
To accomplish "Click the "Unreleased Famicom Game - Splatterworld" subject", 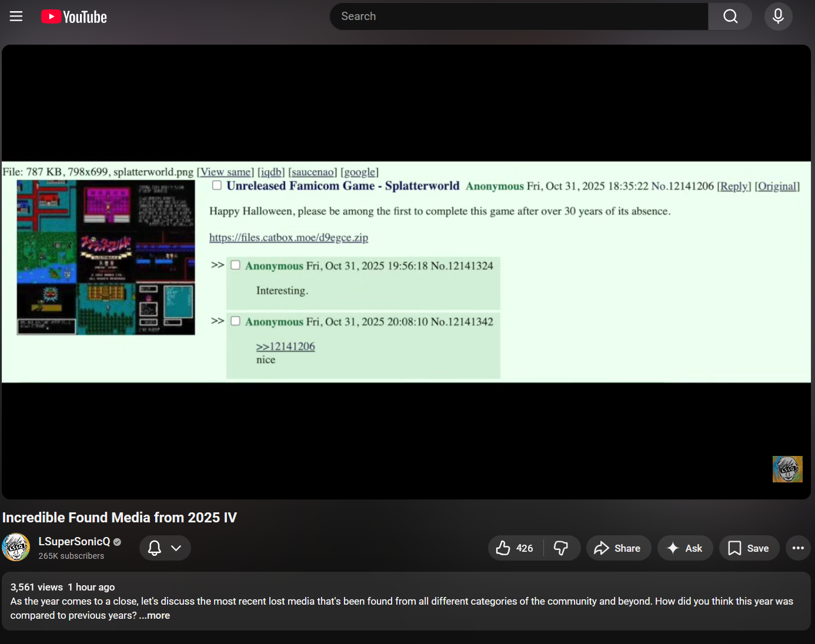I will [x=343, y=186].
